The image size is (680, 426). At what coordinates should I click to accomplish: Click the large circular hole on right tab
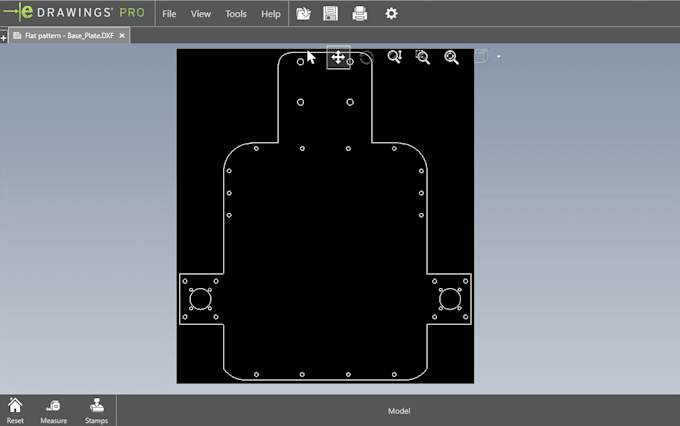tap(450, 299)
